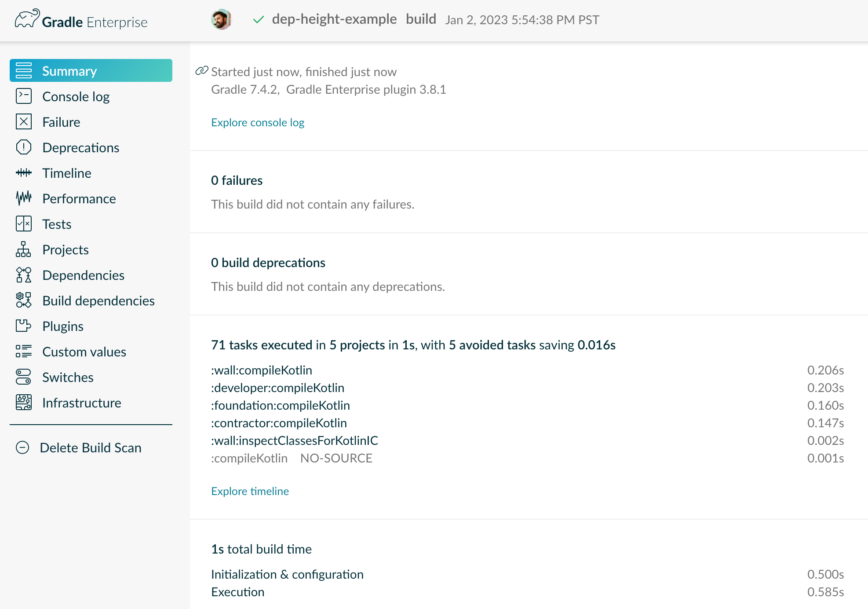Open the Tests section
Screen dimensions: 868x609
pyautogui.click(x=57, y=224)
